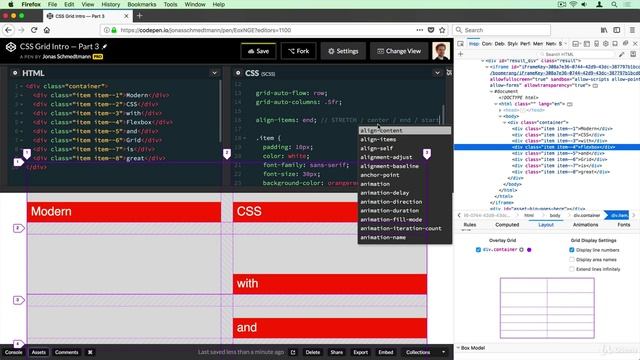Image resolution: width=640 pixels, height=360 pixels.
Task: Enable Extend lines infinitely checkbox
Action: [572, 269]
